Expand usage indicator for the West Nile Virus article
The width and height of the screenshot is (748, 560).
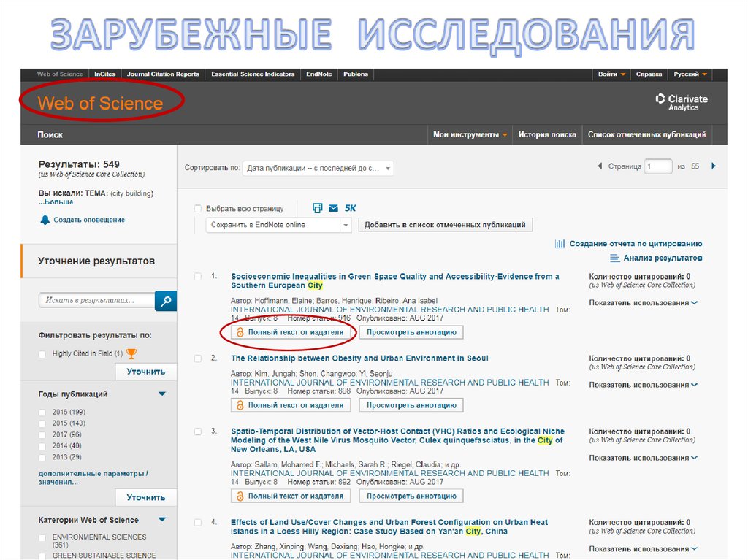click(643, 458)
